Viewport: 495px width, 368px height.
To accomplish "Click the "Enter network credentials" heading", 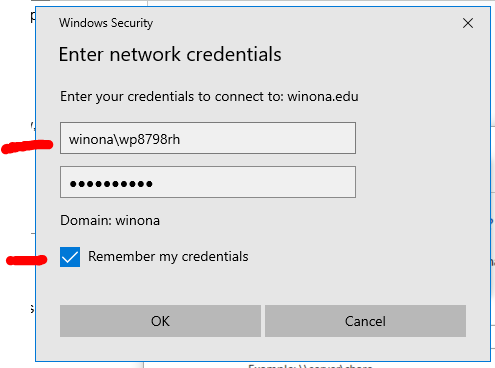I will point(170,54).
